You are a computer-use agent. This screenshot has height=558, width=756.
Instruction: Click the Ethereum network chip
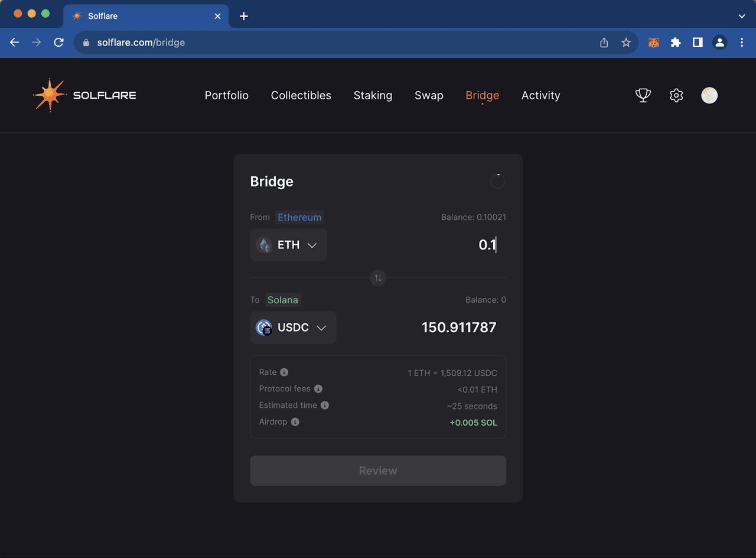click(x=299, y=217)
